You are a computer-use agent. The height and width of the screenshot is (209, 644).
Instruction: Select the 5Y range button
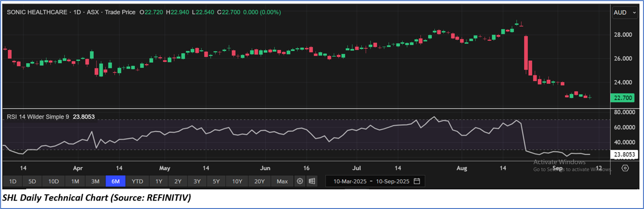[x=216, y=181]
